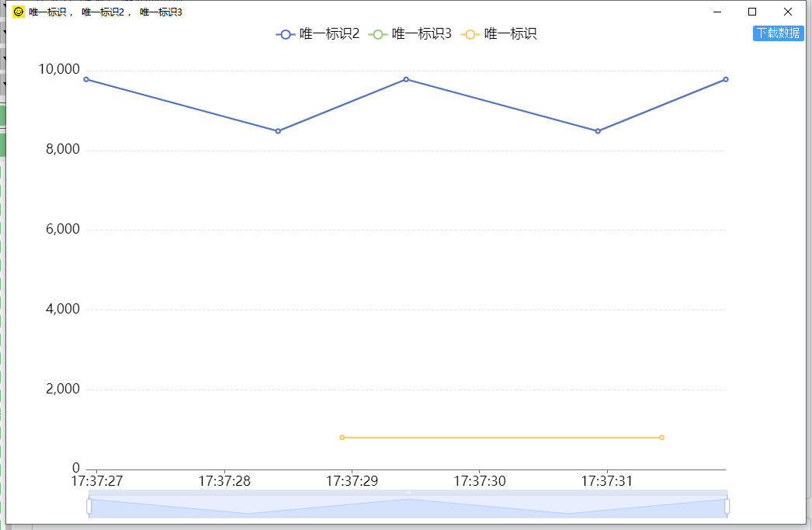
Task: Click the middle of the yellow flat line
Action: coord(501,438)
